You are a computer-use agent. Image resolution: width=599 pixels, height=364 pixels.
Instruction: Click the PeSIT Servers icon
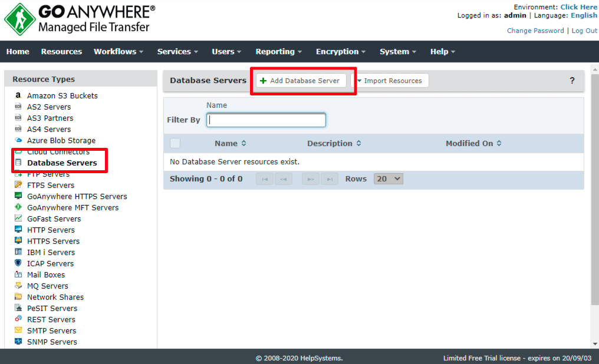[x=18, y=308]
